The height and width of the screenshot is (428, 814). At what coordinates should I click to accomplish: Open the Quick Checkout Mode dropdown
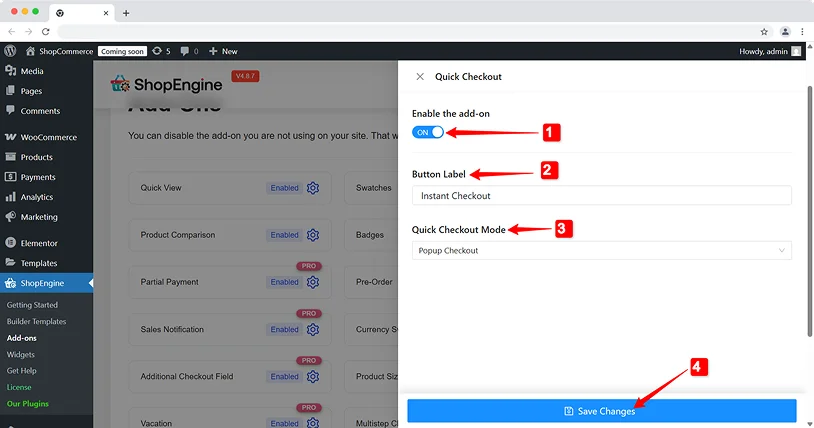tap(602, 250)
